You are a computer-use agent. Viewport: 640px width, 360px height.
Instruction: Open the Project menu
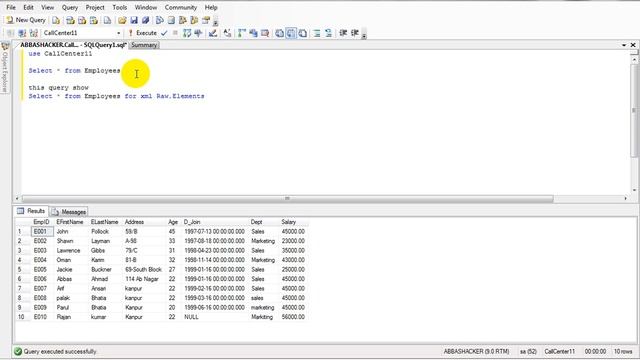pyautogui.click(x=95, y=7)
